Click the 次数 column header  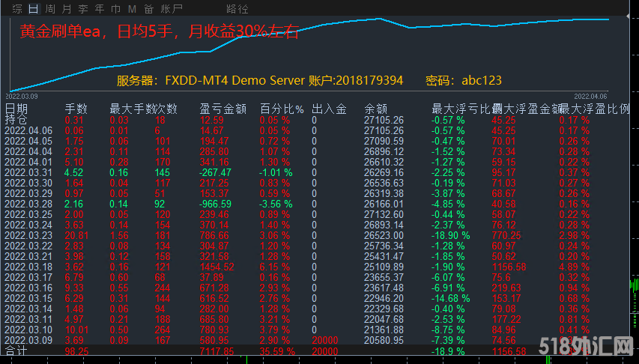point(166,109)
